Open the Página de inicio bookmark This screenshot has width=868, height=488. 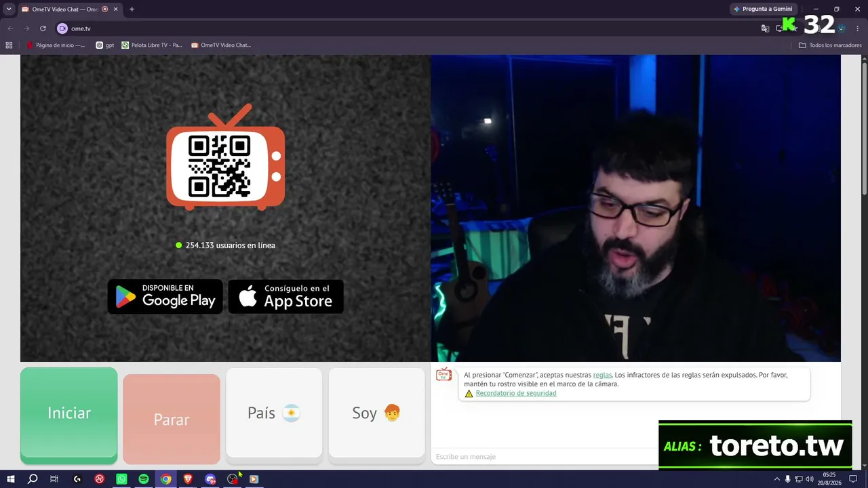click(56, 45)
